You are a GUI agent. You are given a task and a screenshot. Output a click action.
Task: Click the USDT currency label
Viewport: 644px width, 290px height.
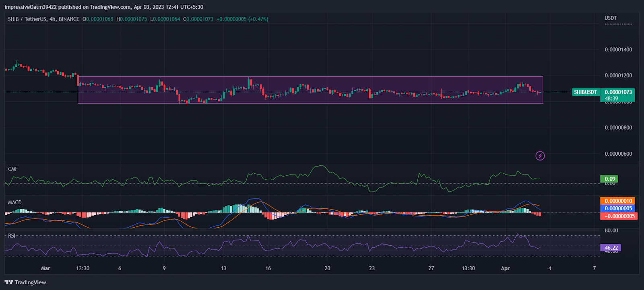[x=611, y=18]
